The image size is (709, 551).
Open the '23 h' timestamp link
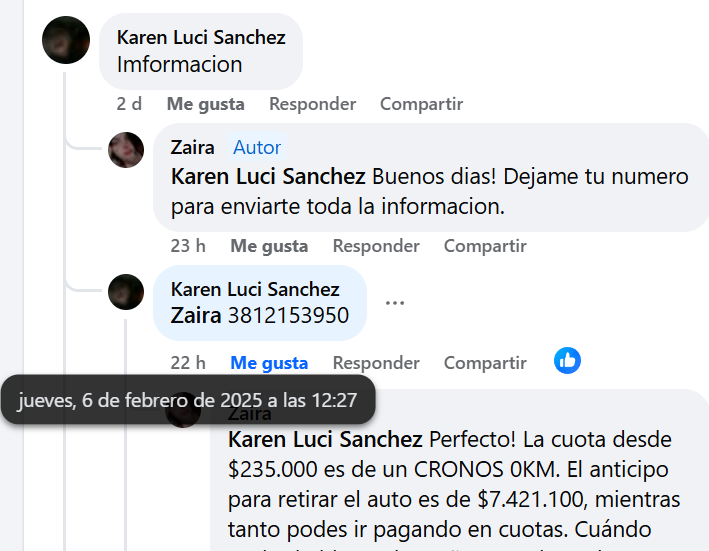point(188,246)
